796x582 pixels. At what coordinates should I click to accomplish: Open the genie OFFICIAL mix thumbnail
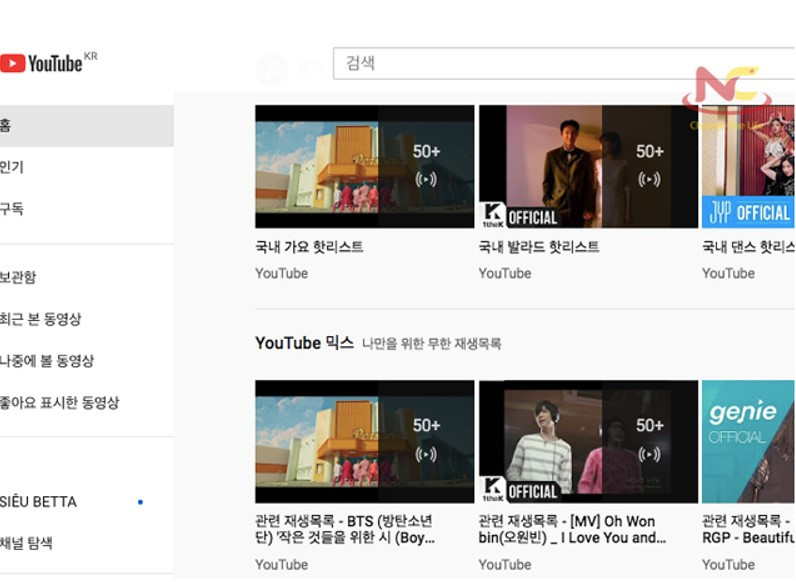click(x=749, y=441)
